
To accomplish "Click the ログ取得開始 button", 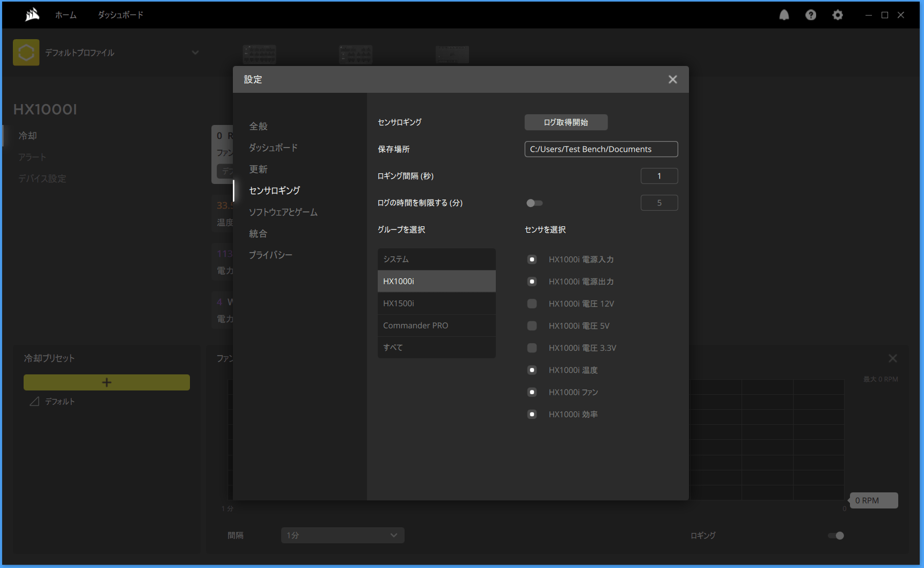I will point(566,122).
